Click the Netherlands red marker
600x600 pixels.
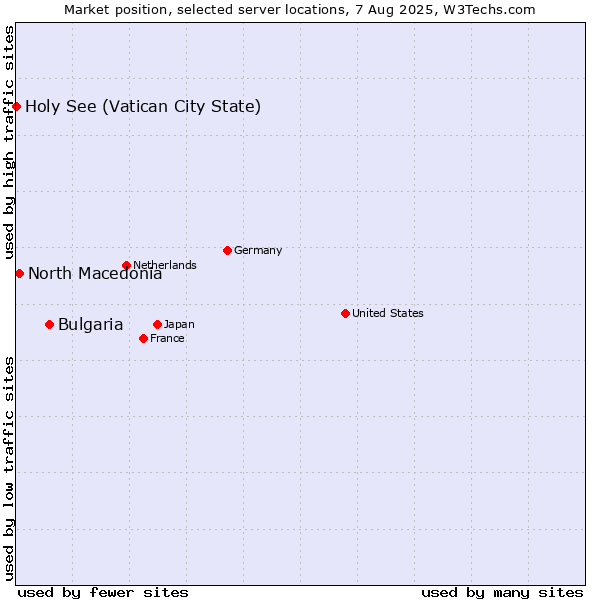[127, 265]
